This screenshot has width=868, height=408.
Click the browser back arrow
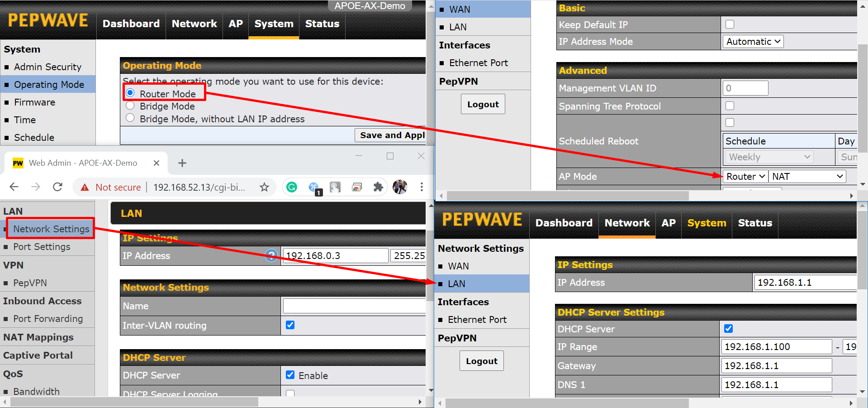pos(14,187)
